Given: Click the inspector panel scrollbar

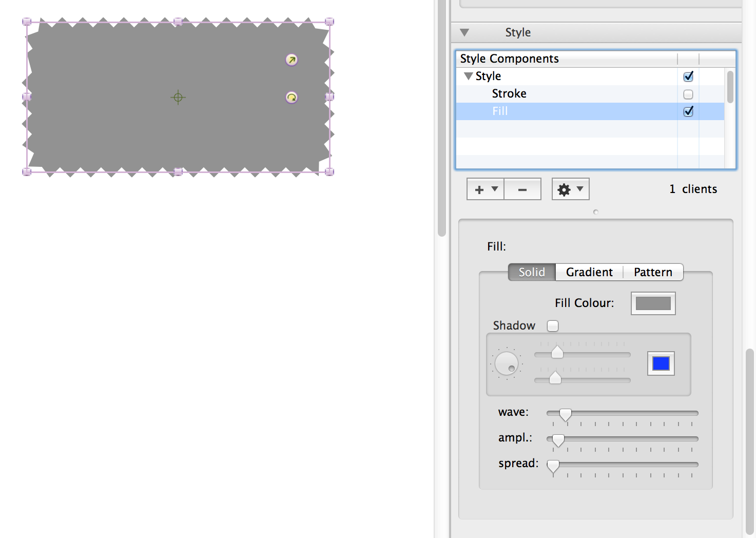Looking at the screenshot, I should [x=750, y=441].
